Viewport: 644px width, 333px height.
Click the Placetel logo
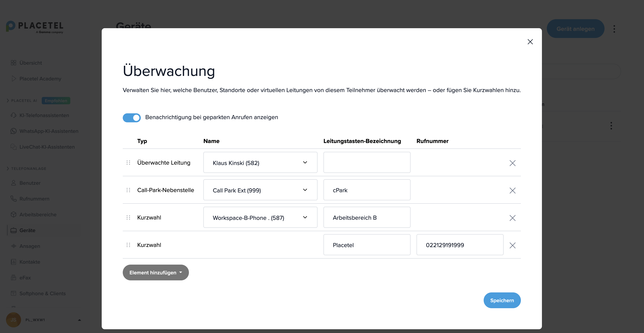pos(35,27)
